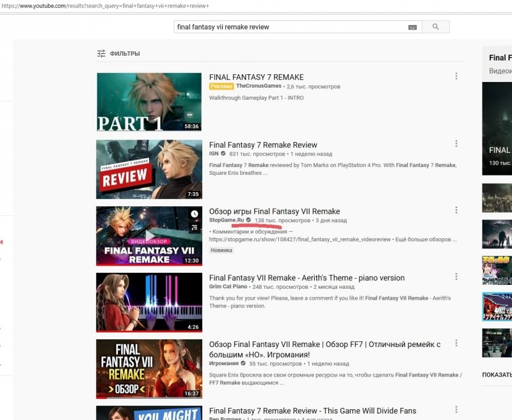Click the 58:36 duration label

191,126
